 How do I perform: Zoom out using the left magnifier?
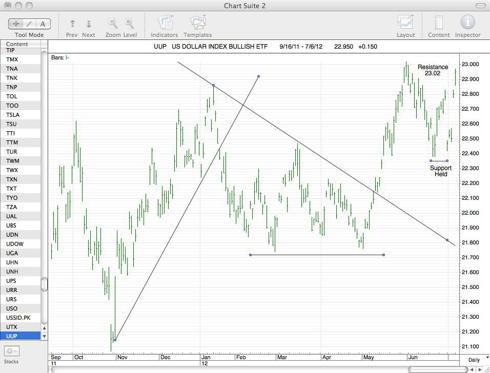[x=113, y=24]
